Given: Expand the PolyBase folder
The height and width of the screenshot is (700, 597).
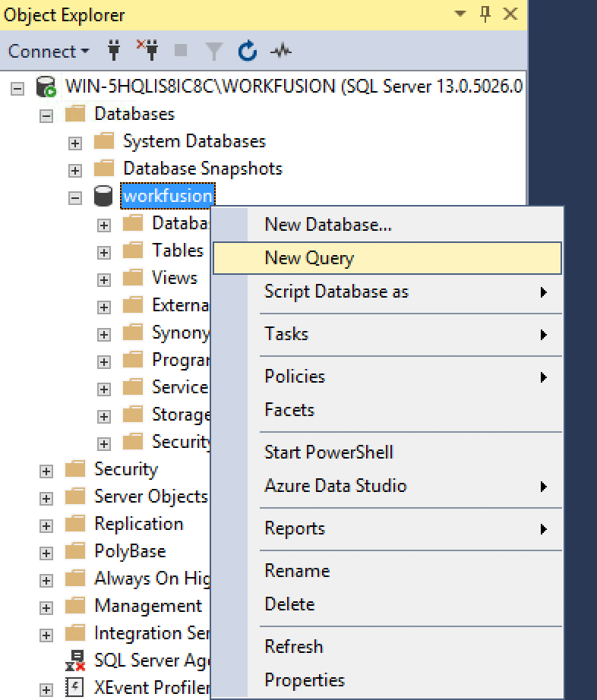Looking at the screenshot, I should (46, 553).
